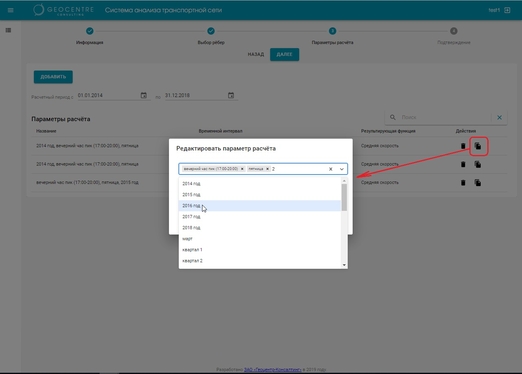Image resolution: width=522 pixels, height=374 pixels.
Task: Open the hamburger menu in header
Action: point(10,10)
